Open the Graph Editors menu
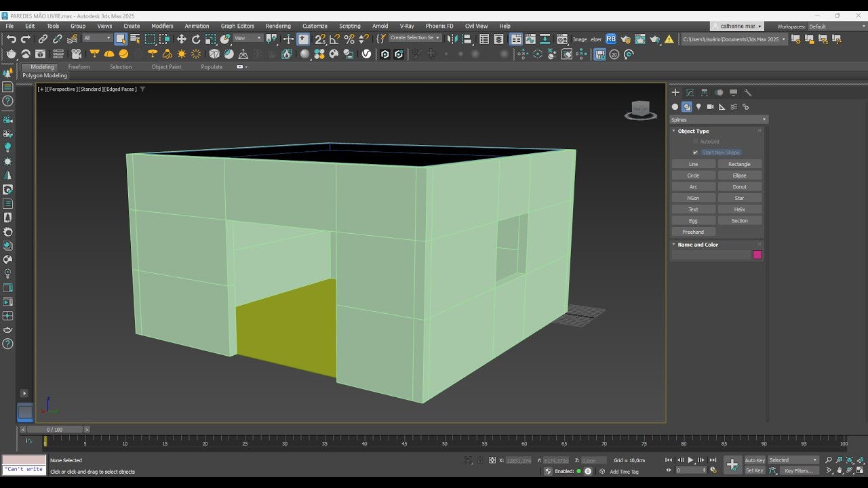 pyautogui.click(x=237, y=26)
